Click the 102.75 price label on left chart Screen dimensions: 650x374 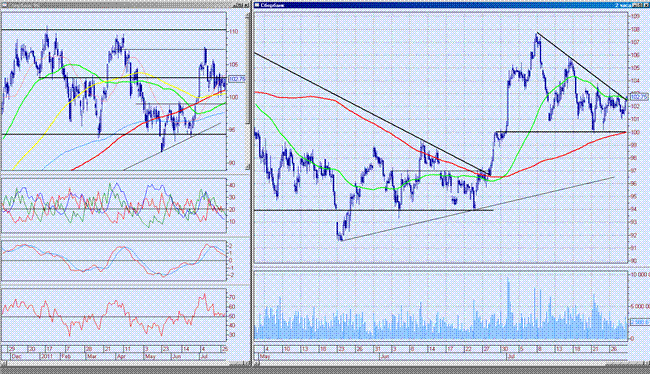(x=237, y=79)
